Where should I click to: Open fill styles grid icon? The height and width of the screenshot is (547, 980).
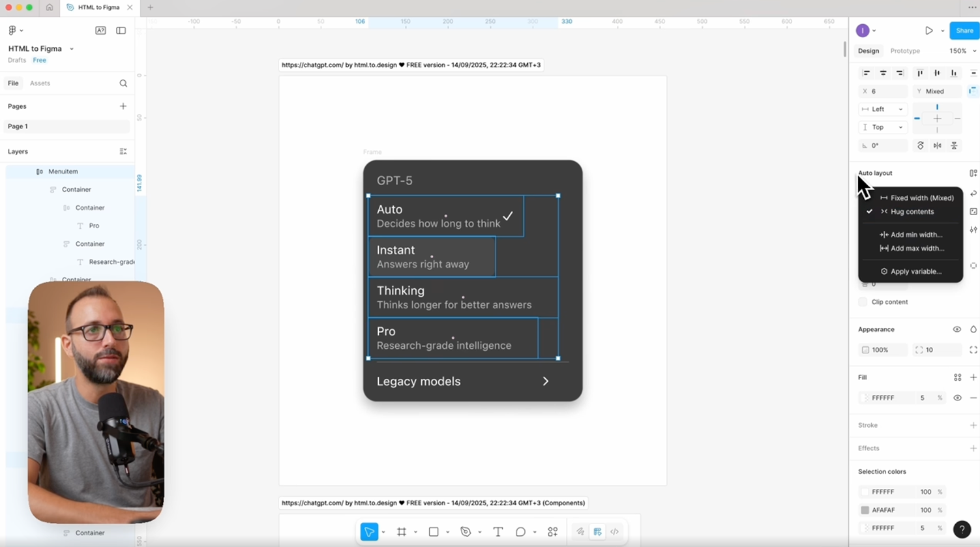(958, 377)
